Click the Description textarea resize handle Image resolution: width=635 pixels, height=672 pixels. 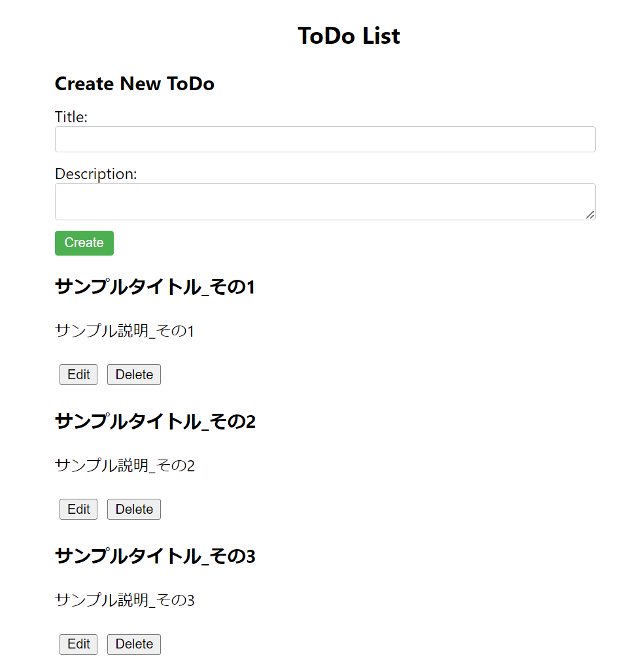pos(590,215)
